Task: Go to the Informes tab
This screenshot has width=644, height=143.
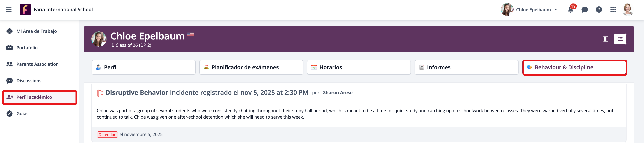Action: 466,67
